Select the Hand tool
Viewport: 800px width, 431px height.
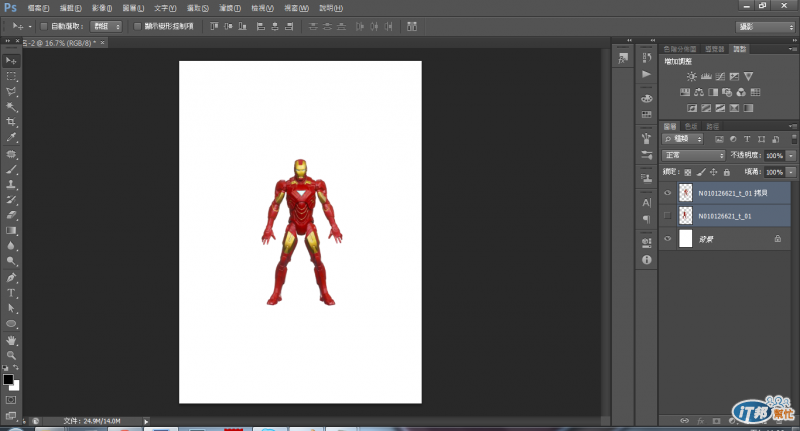(x=12, y=340)
